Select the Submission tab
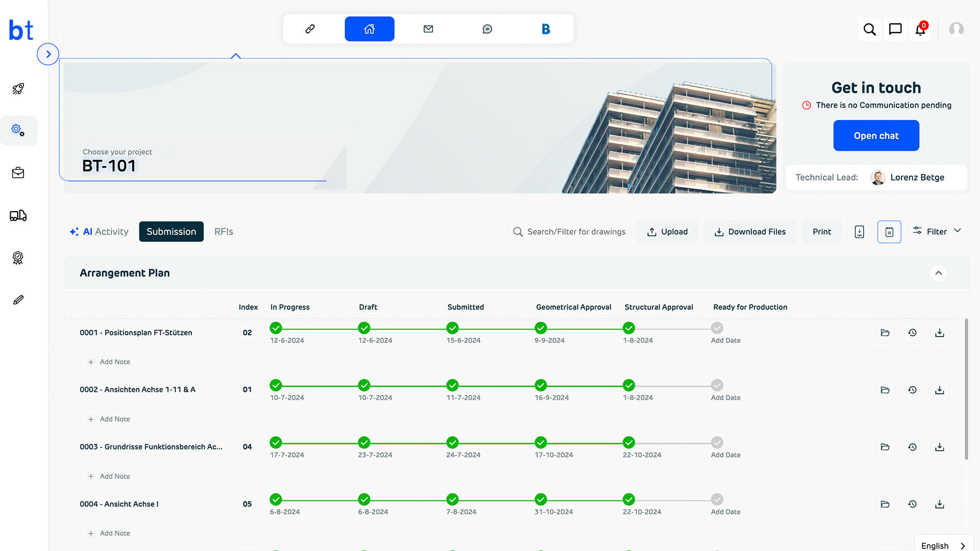Screen dimensions: 980x551 tap(171, 232)
